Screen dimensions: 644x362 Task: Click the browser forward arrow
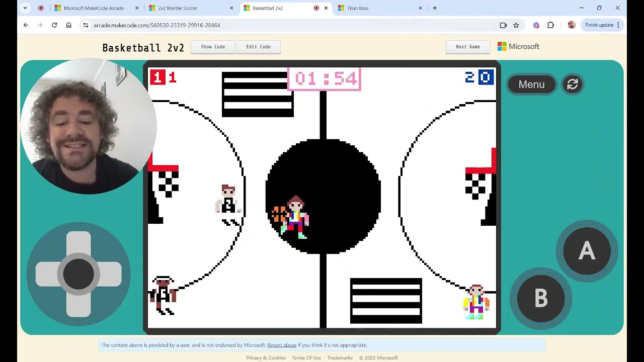40,25
